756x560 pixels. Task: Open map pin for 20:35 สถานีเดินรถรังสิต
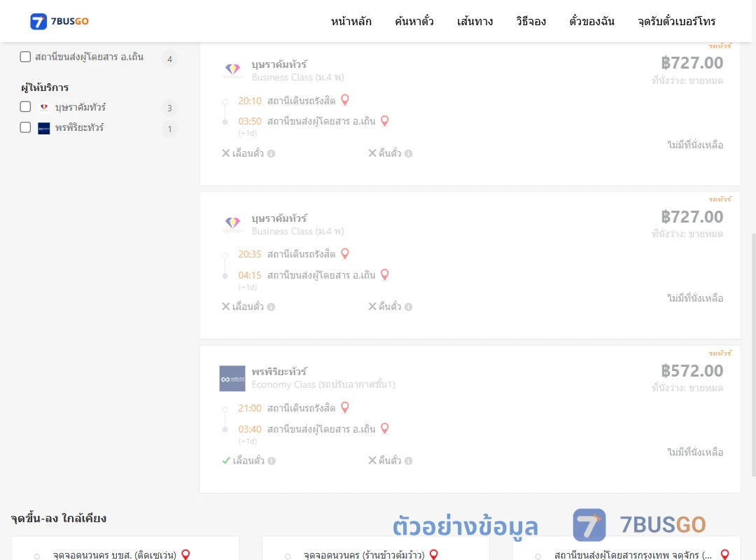click(x=344, y=253)
